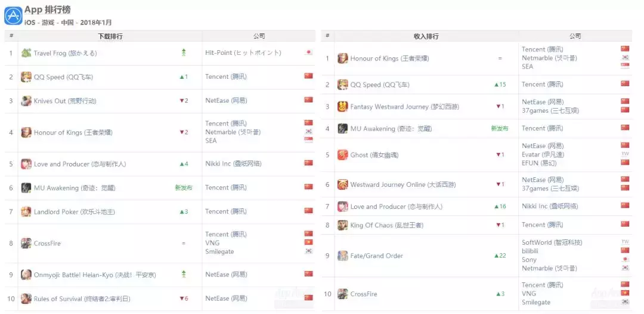
Task: Open Westward Journey Online (大话西游) link
Action: [x=403, y=184]
